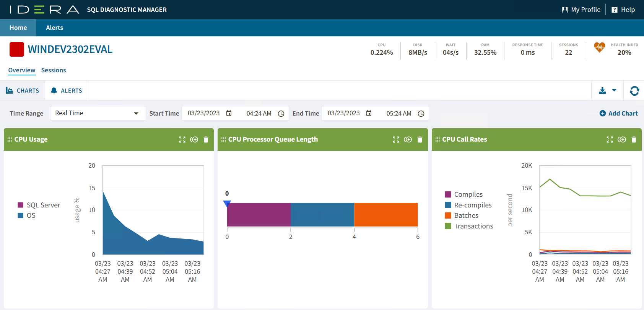
Task: Toggle the Transactions legend series
Action: tap(469, 226)
